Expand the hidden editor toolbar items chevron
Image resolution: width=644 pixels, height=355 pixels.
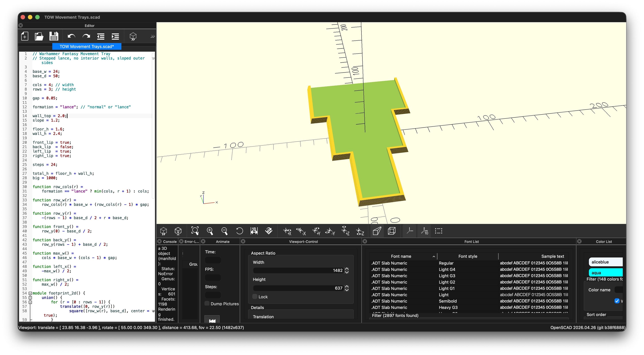[152, 37]
